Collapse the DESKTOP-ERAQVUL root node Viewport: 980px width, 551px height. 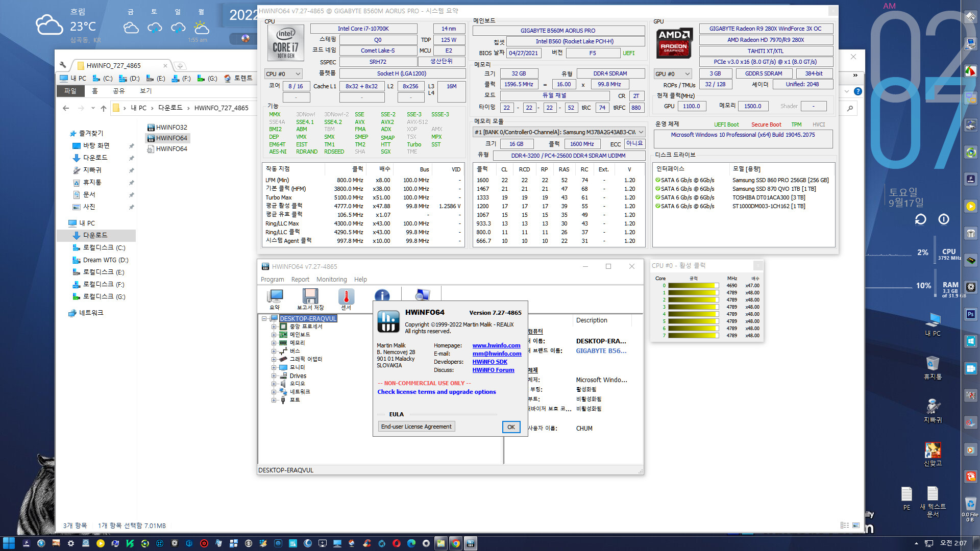[x=264, y=318]
